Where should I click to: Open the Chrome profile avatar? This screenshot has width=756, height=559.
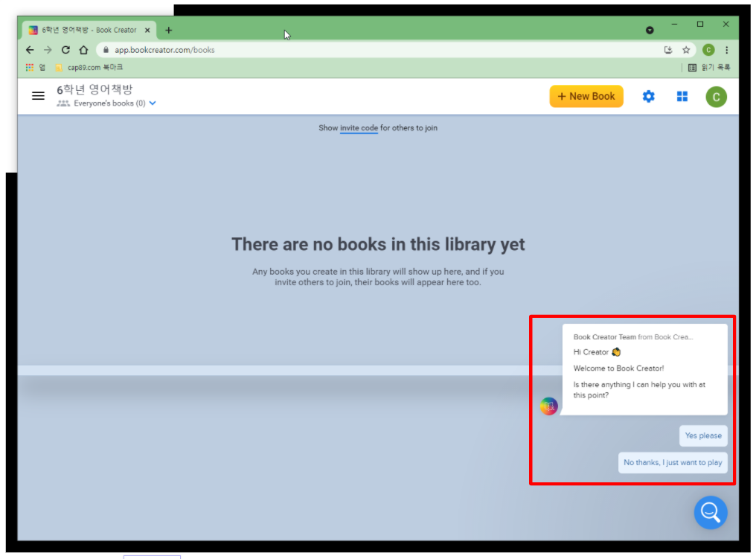pyautogui.click(x=708, y=50)
